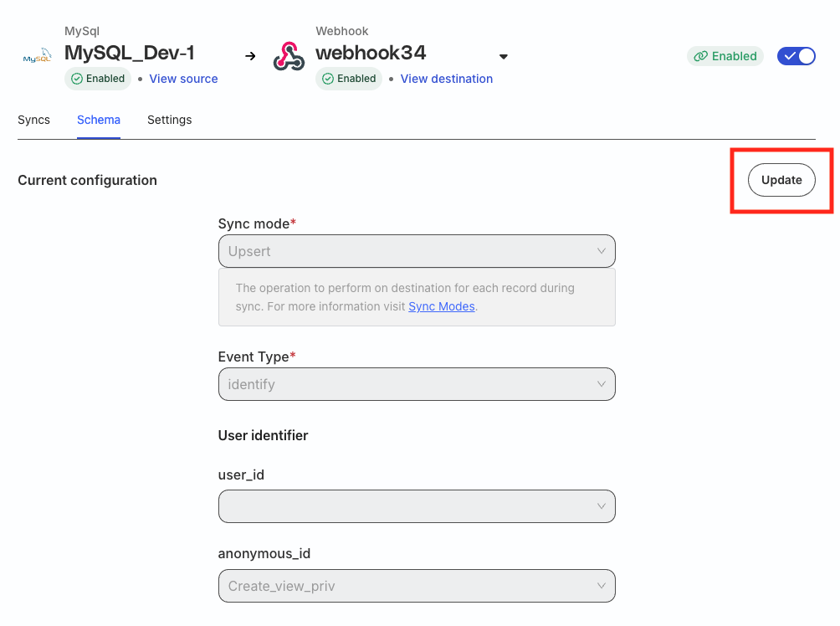
Task: Select the Schema tab
Action: (99, 120)
